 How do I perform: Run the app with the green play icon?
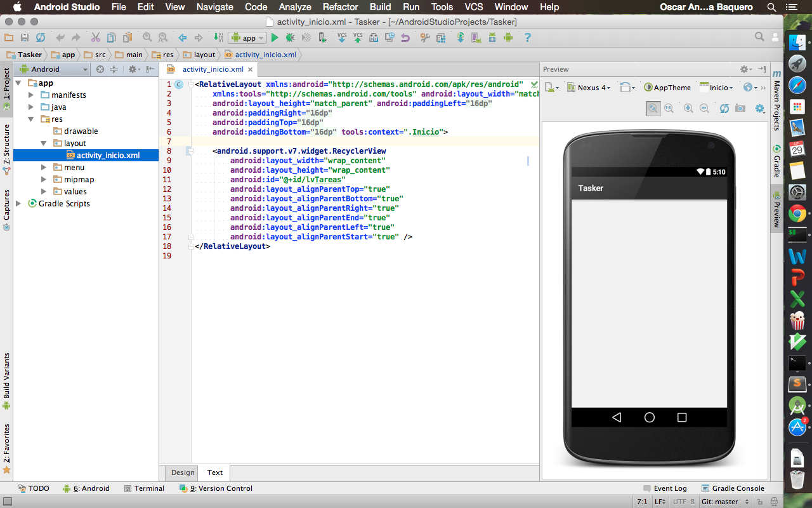275,38
